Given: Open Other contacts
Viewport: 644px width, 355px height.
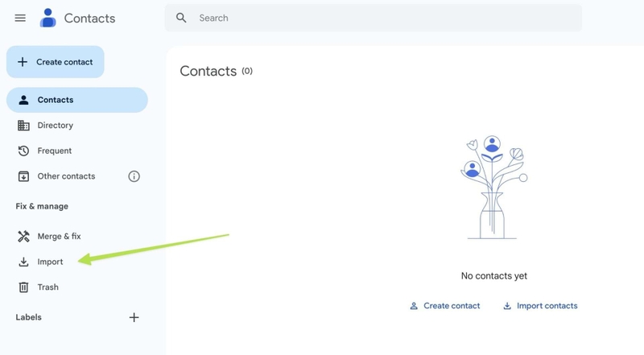Looking at the screenshot, I should click(x=66, y=176).
